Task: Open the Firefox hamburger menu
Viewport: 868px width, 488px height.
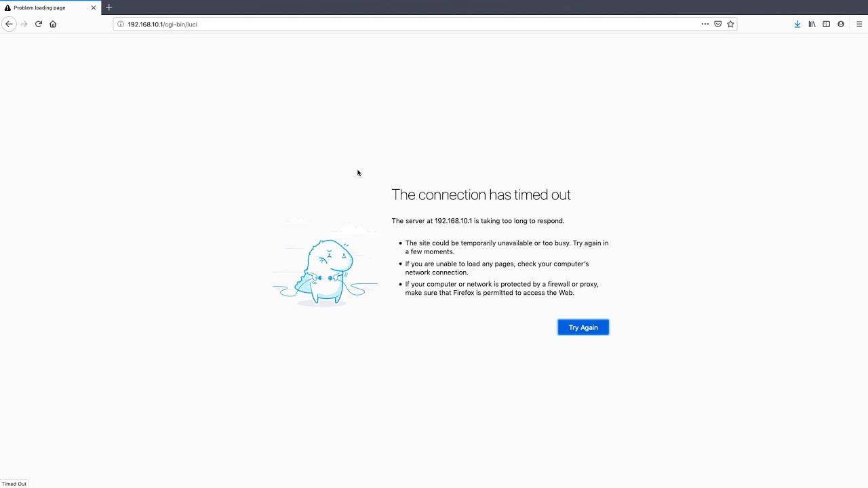Action: 859,24
